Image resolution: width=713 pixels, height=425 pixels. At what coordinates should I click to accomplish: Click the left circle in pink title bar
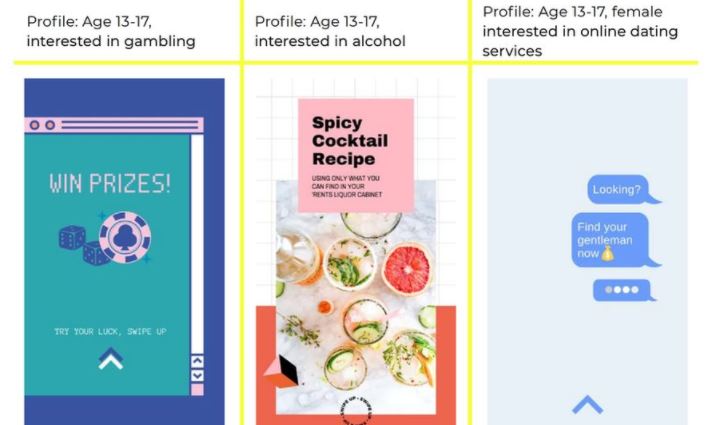[35, 125]
